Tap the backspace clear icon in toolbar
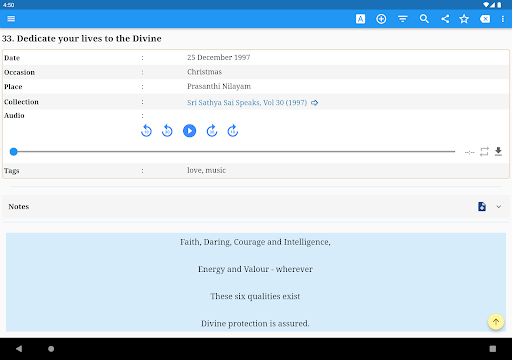Viewport: 512px width, 360px height. coord(485,19)
